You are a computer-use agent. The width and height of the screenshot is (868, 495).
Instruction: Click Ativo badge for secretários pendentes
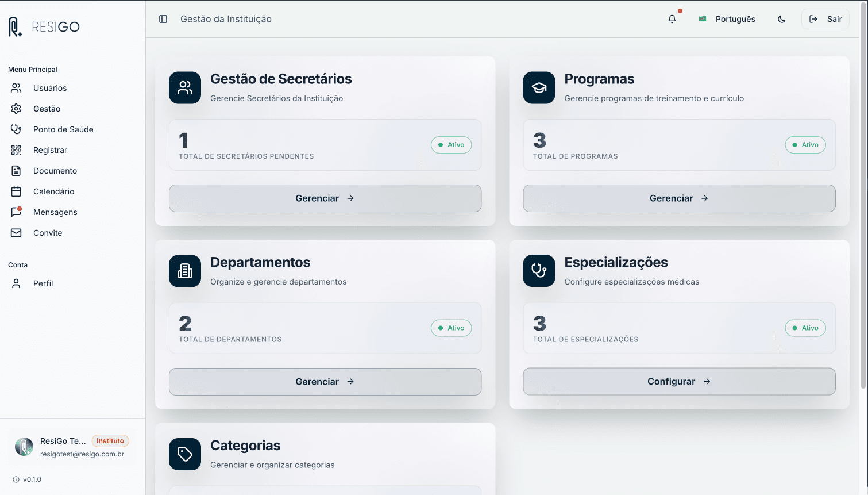tap(452, 145)
